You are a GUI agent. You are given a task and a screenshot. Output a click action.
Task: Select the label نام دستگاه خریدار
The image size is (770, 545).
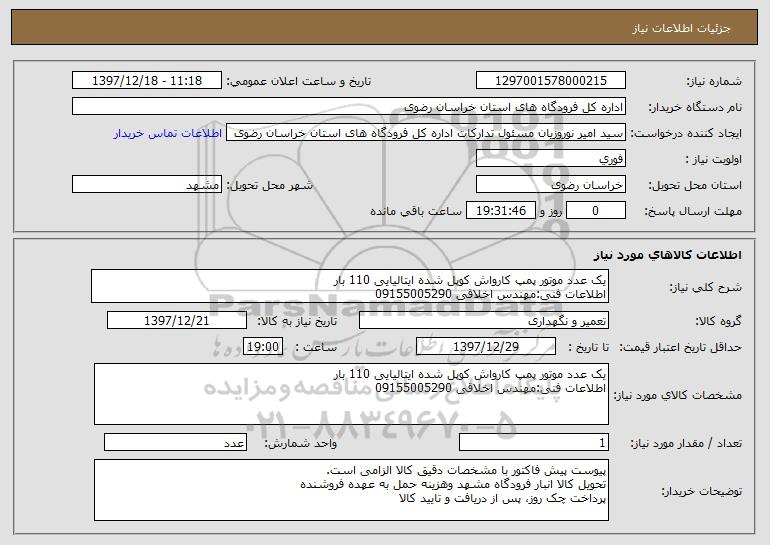[x=695, y=107]
